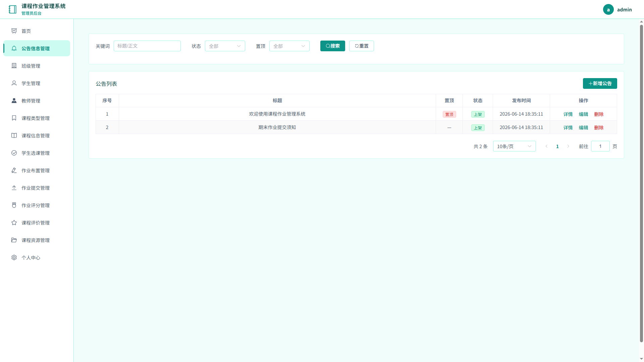Click the pencil icon for assignment setup
Screen dimensions: 644x362
[x=14, y=170]
